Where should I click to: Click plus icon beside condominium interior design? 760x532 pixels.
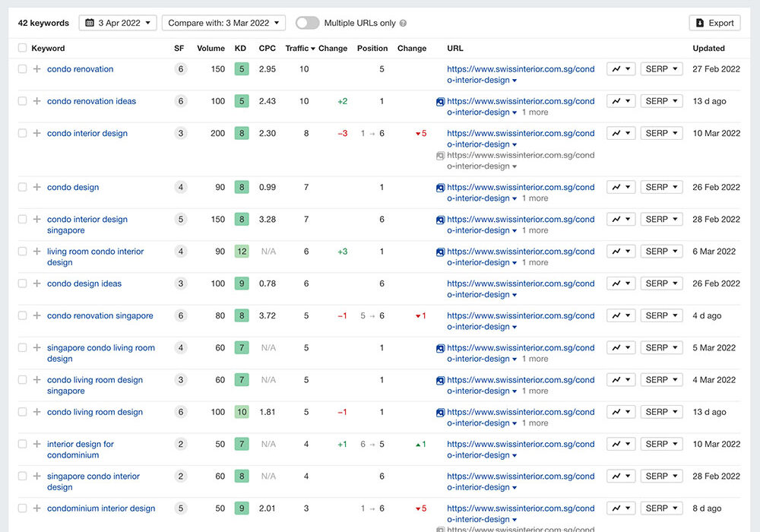click(x=36, y=508)
